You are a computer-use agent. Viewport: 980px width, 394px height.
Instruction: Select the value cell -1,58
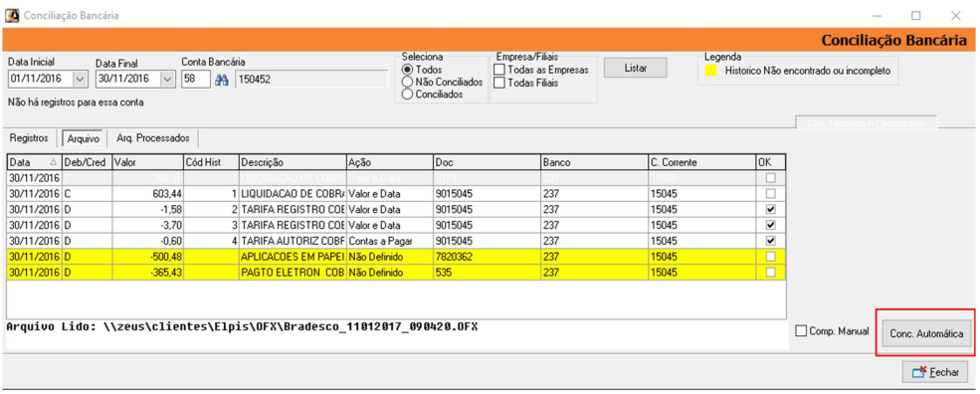pyautogui.click(x=148, y=209)
